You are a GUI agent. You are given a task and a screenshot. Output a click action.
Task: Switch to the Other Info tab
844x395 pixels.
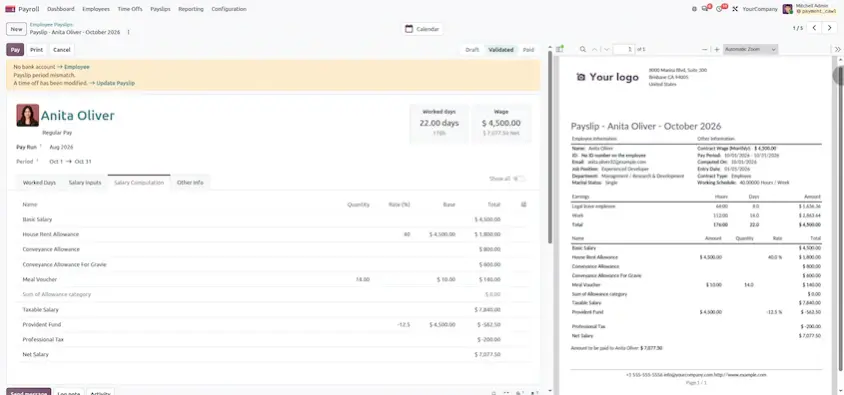click(x=190, y=182)
